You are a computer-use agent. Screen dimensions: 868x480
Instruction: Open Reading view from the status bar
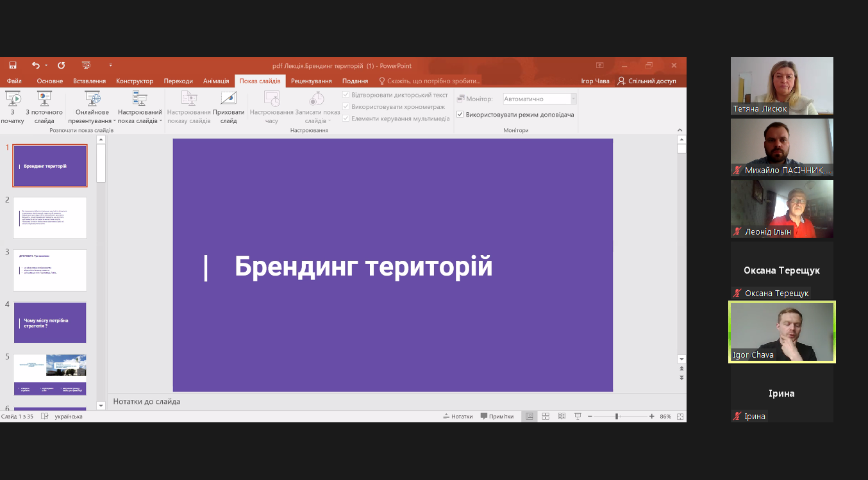tap(561, 416)
